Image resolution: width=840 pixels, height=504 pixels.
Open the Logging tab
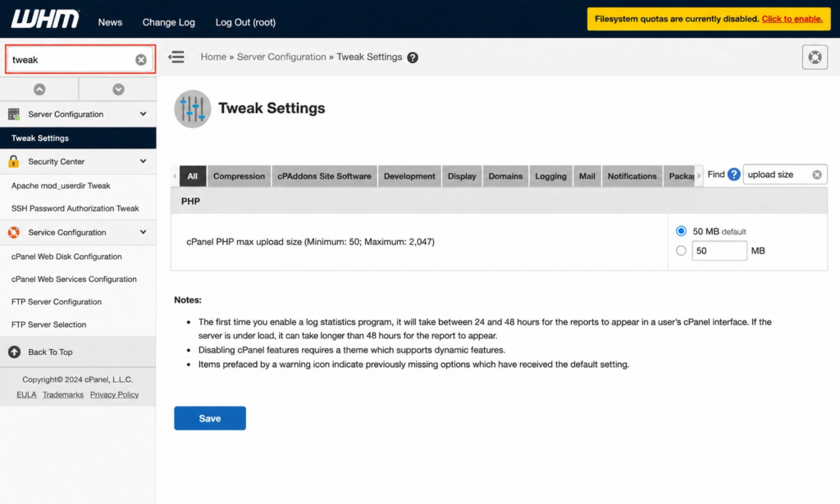(550, 176)
